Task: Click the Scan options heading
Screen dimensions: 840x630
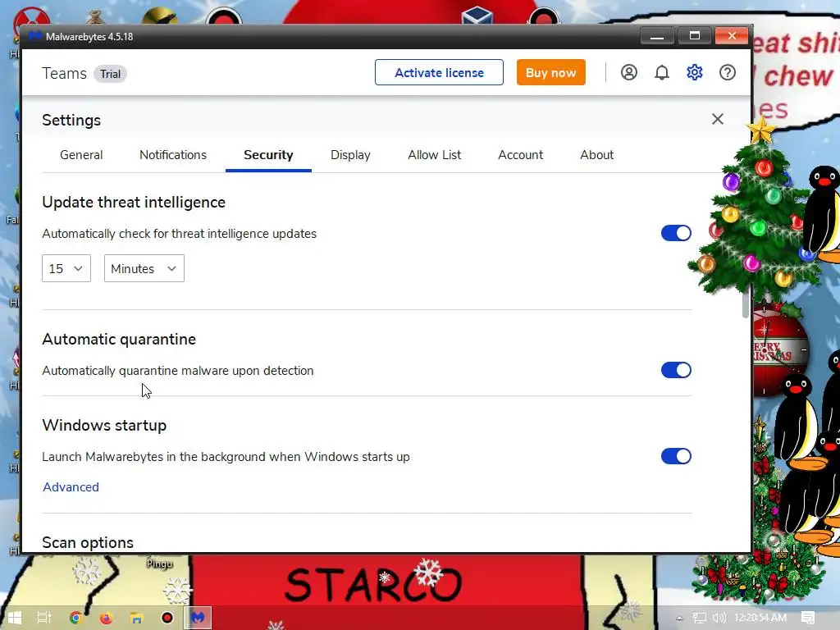Action: (x=88, y=543)
